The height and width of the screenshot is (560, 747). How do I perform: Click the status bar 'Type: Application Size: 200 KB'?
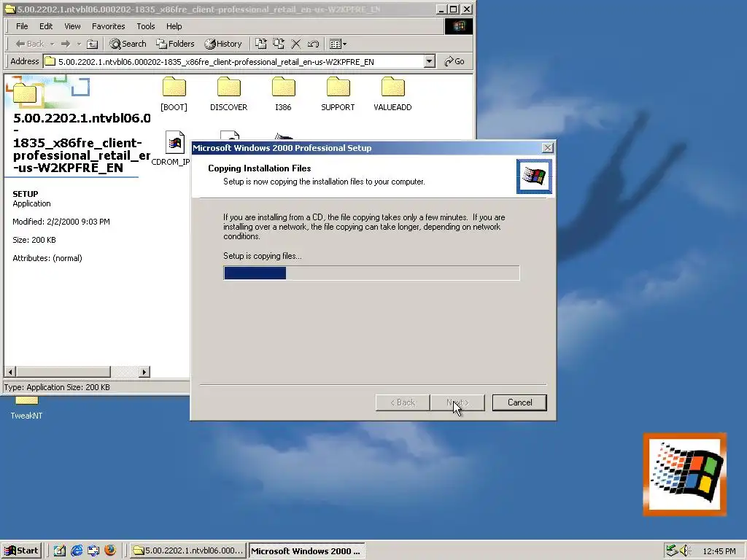(57, 387)
